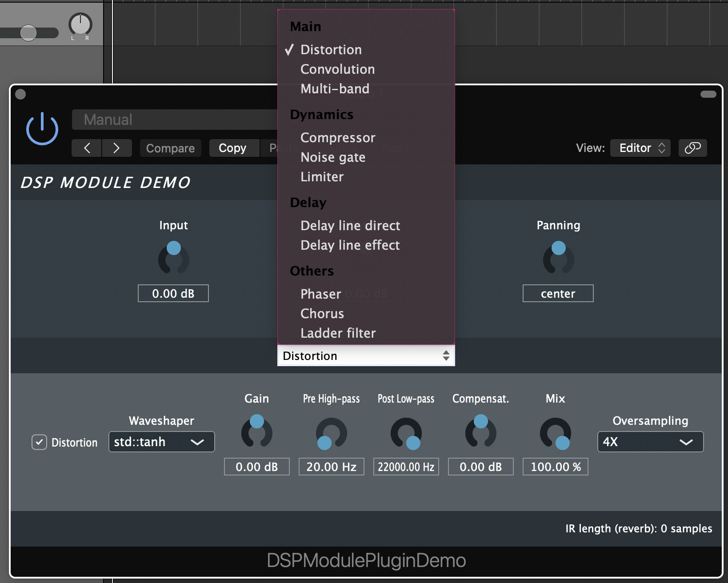Select Limiter menu item

coord(366,177)
